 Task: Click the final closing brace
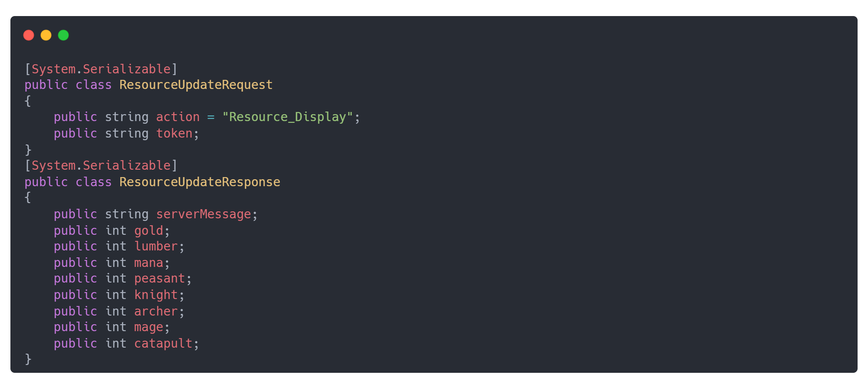coord(28,359)
